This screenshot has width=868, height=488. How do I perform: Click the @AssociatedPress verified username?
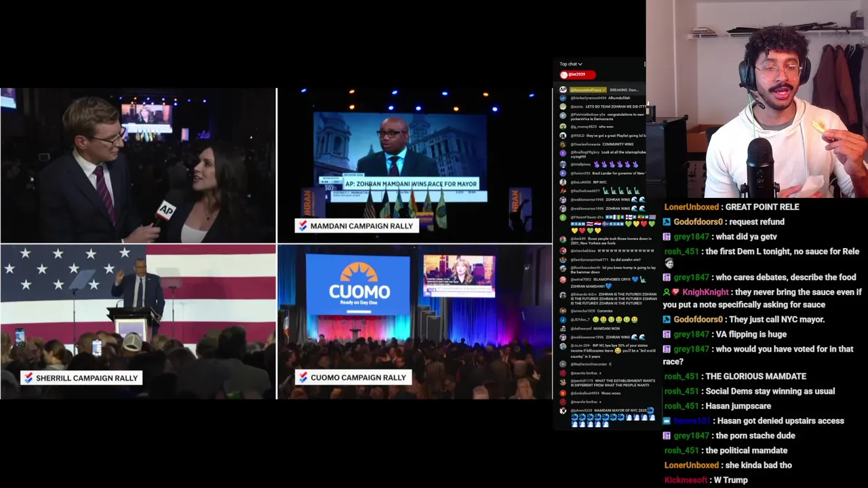(x=588, y=89)
